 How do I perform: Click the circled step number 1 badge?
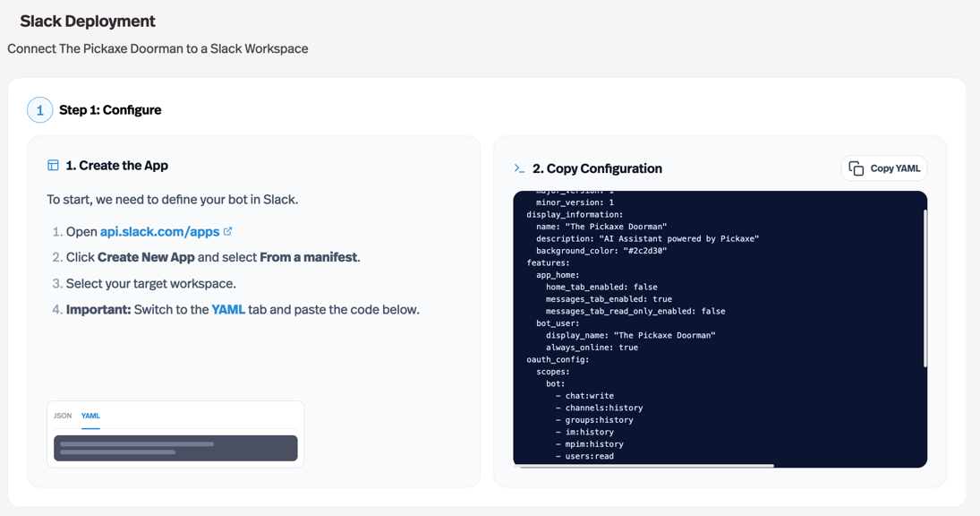click(x=39, y=109)
